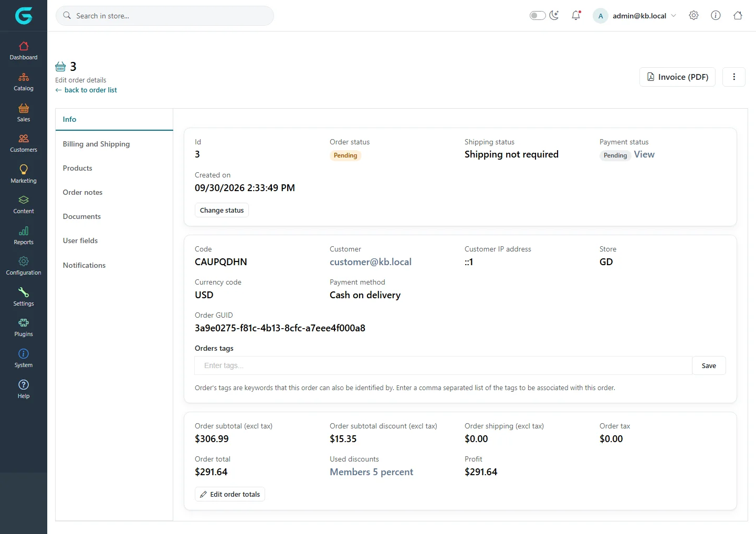The width and height of the screenshot is (756, 534).
Task: Click the Enter tags input field
Action: (443, 365)
